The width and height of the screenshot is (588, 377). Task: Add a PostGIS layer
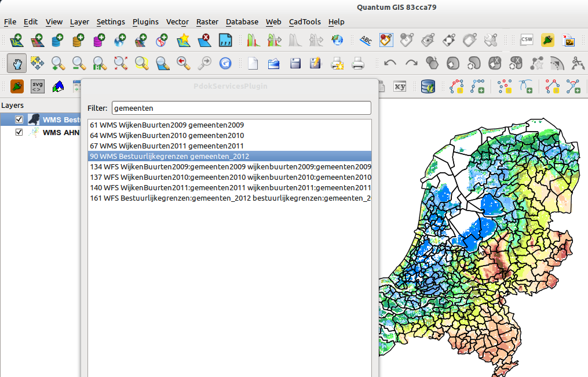pos(57,40)
